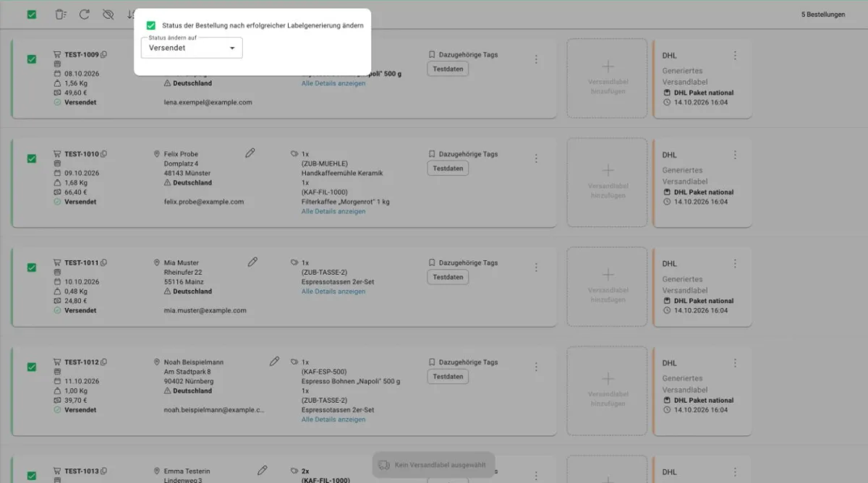Viewport: 868px width, 483px height.
Task: Click the delete selected orders trash icon
Action: [x=61, y=14]
